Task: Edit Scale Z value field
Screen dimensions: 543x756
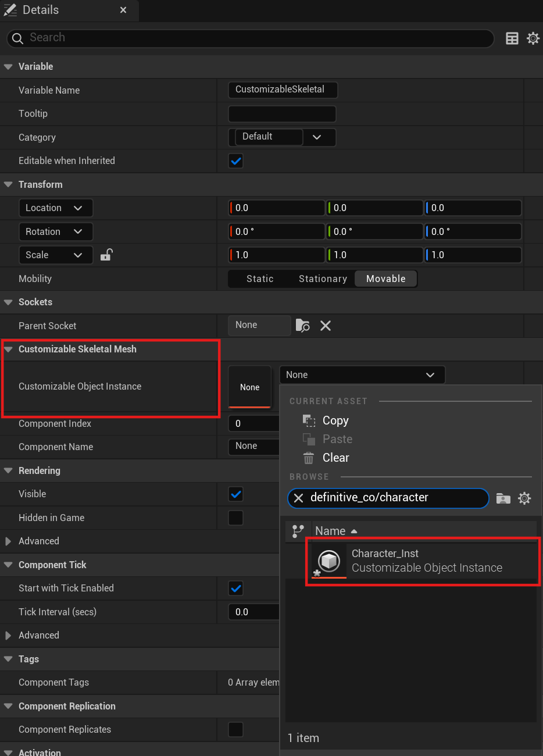Action: (x=473, y=255)
